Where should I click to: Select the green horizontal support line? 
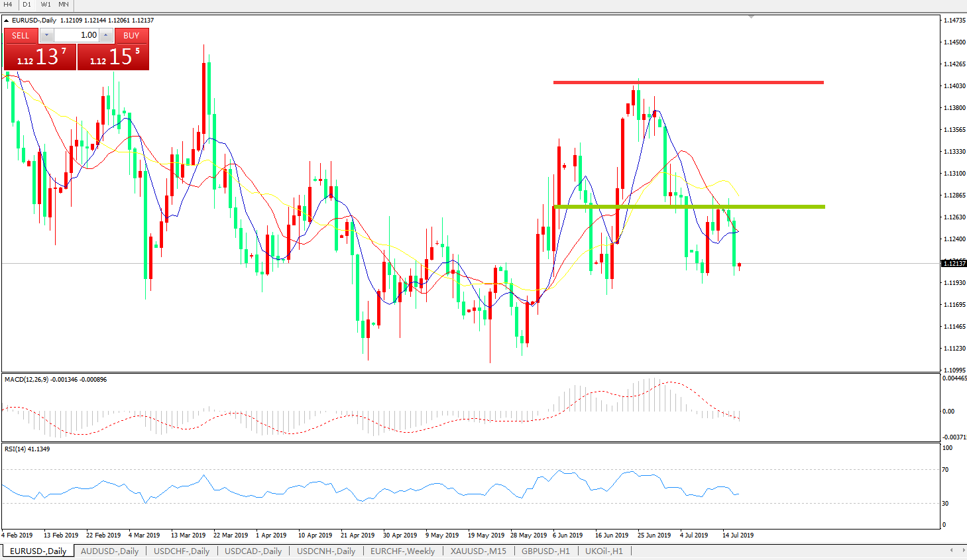pos(688,207)
